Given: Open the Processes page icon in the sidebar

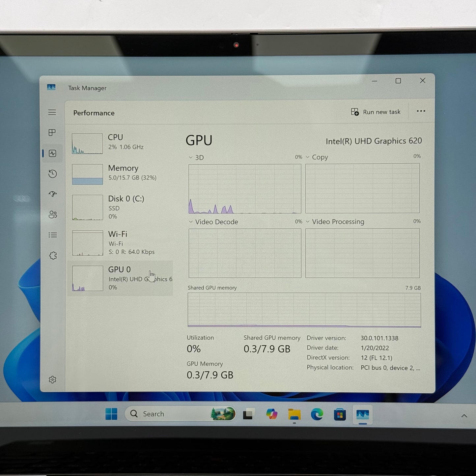Looking at the screenshot, I should pyautogui.click(x=52, y=132).
